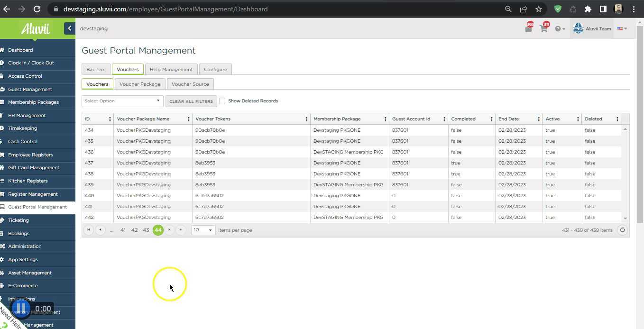This screenshot has width=644, height=329.
Task: Open the Voucher Package sub-tab
Action: point(140,84)
